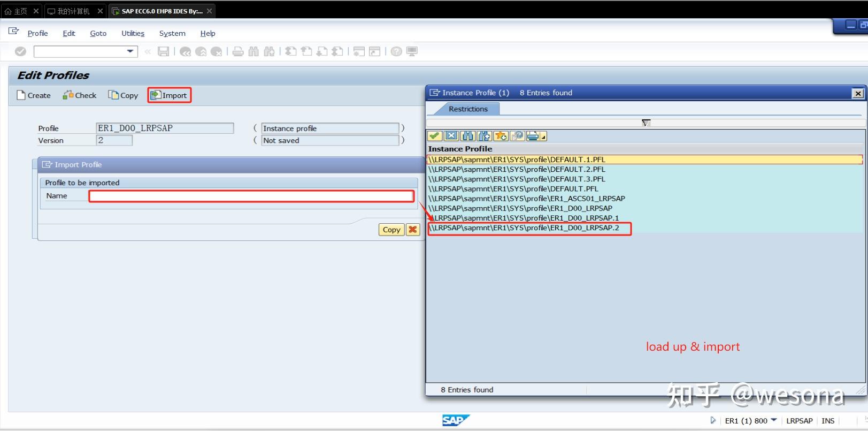Click the Customize Local Layout monitor icon
Screen dimensions: 868x431
click(412, 51)
